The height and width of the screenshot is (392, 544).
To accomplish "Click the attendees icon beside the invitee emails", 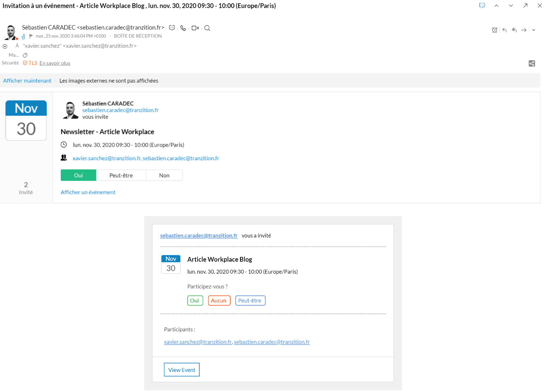I will pos(64,158).
